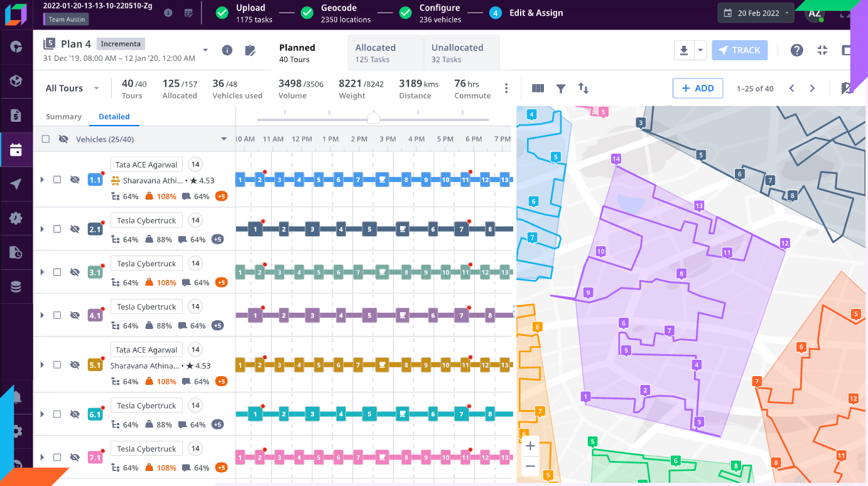Check the select-all checkbox in the Vehicles header
Screen dimensions: 868x486
click(x=45, y=139)
